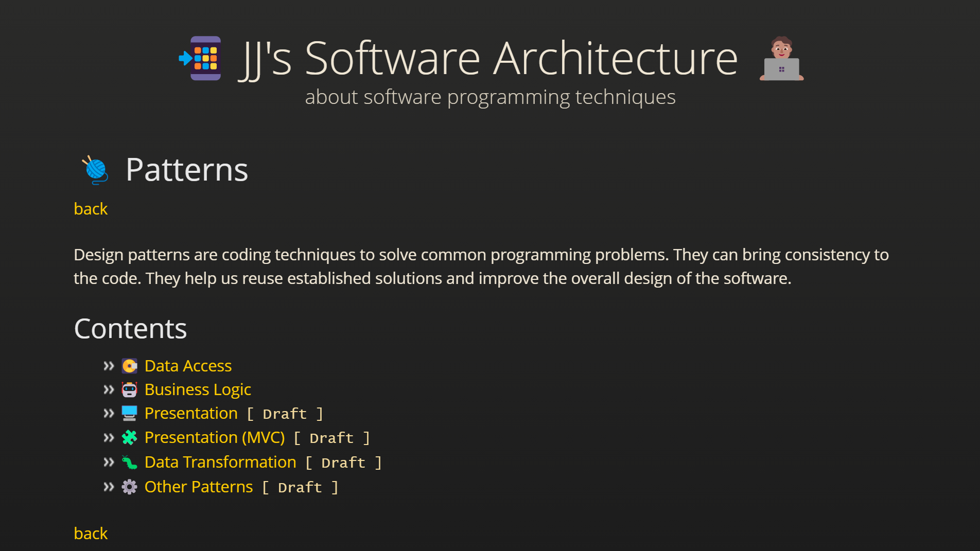
Task: Click the chevron bullet before Data Access
Action: tap(109, 365)
